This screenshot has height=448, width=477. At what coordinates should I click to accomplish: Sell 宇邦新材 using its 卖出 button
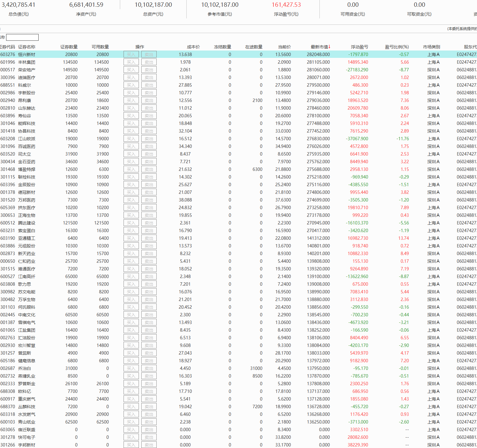pyautogui.click(x=149, y=445)
